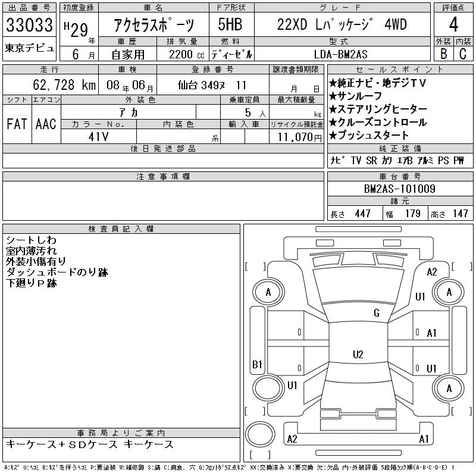Screen dimensions: 476x476
Task: Select the displacement value 2200 cc
Action: coord(186,55)
